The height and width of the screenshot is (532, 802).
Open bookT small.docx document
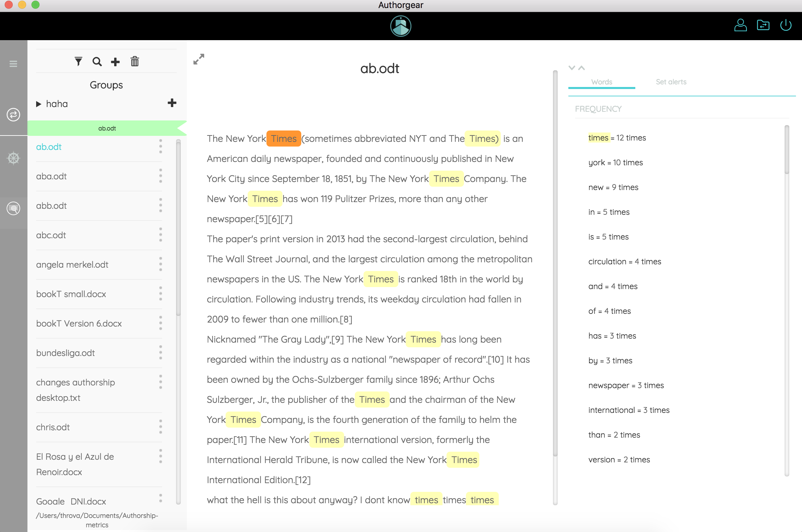71,294
